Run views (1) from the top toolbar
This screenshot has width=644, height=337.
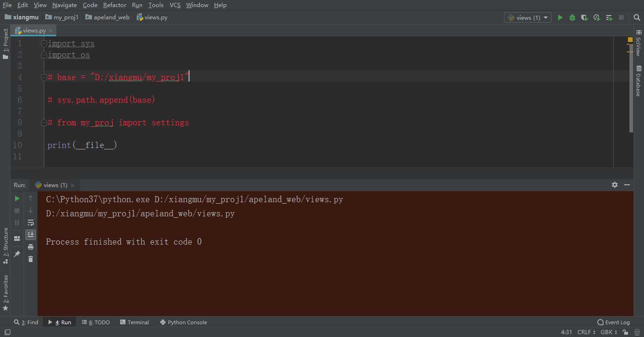tap(560, 17)
